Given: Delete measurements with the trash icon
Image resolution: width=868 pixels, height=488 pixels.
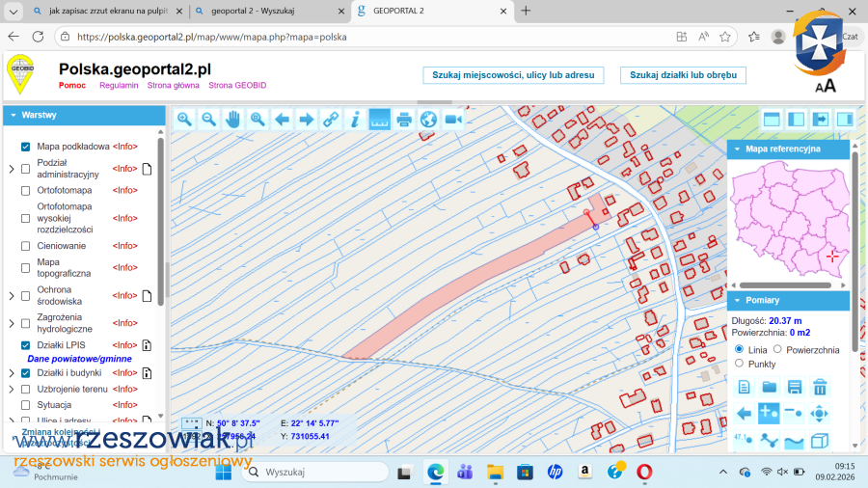Looking at the screenshot, I should (819, 388).
